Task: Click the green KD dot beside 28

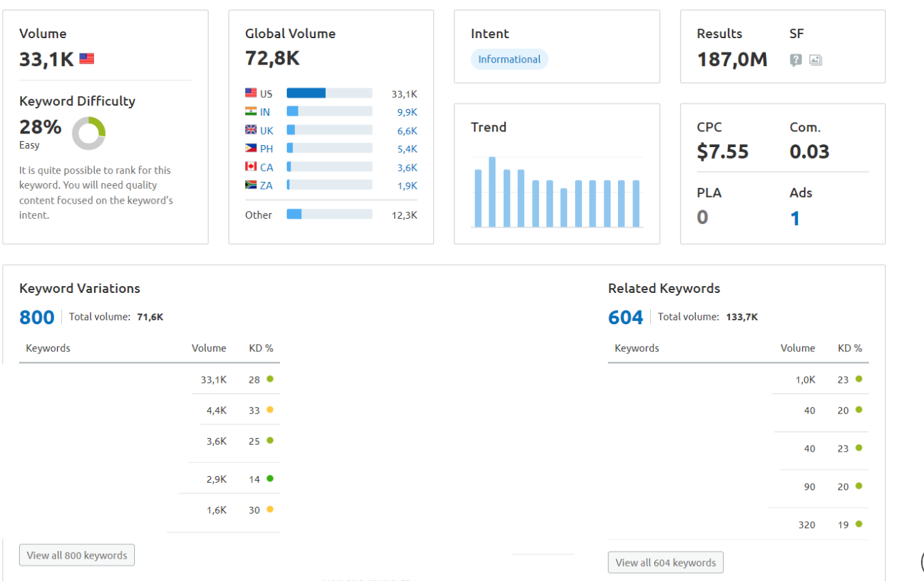Action: pyautogui.click(x=271, y=379)
